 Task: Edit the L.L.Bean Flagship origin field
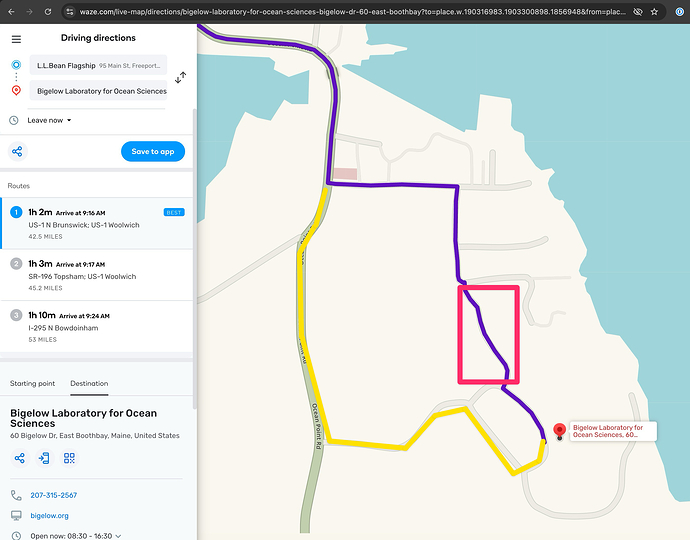tap(99, 65)
